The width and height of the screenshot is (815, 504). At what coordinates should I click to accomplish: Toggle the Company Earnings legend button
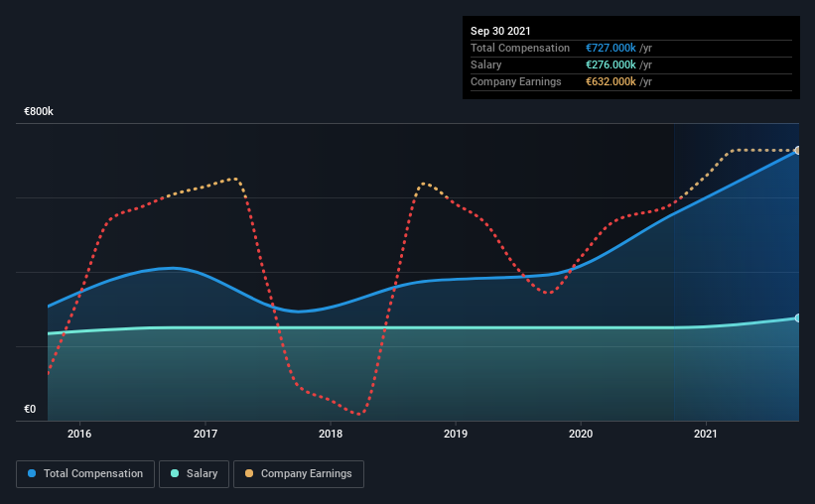(299, 474)
